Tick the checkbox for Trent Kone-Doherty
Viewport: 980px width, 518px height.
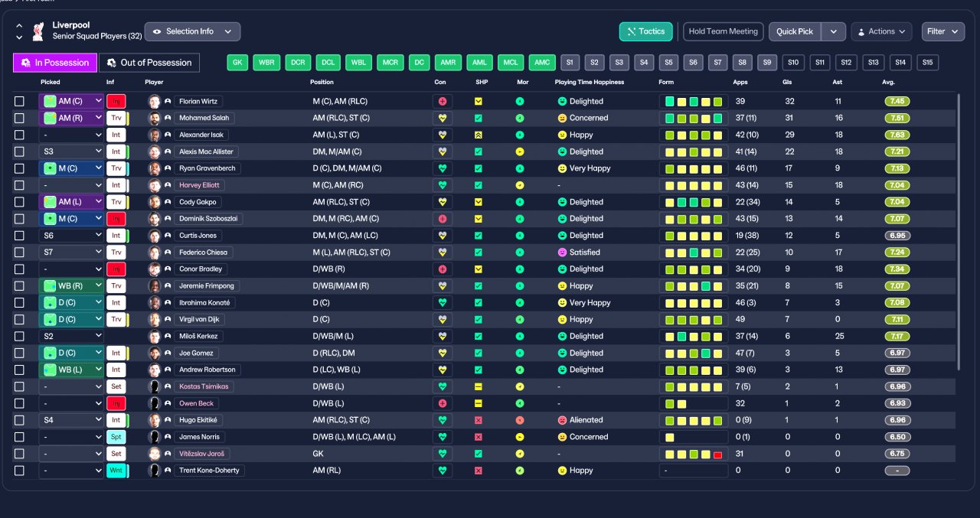19,471
